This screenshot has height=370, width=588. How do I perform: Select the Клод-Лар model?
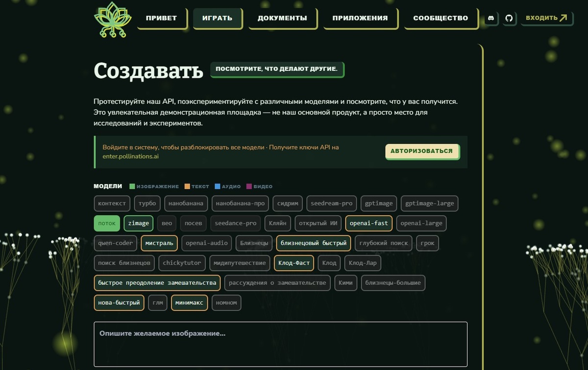(x=363, y=263)
